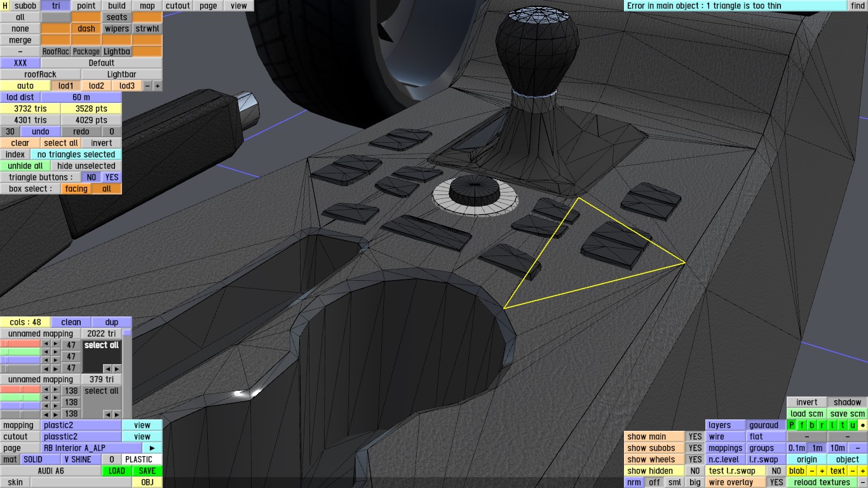Open the cutout name field plasstic2
This screenshot has width=868, height=488.
point(81,437)
